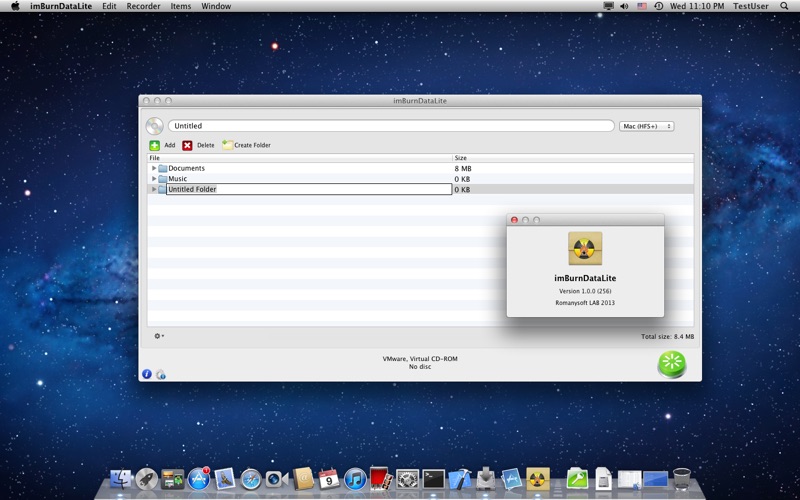Click the display icon in menu bar
800x500 pixels.
pyautogui.click(x=608, y=6)
